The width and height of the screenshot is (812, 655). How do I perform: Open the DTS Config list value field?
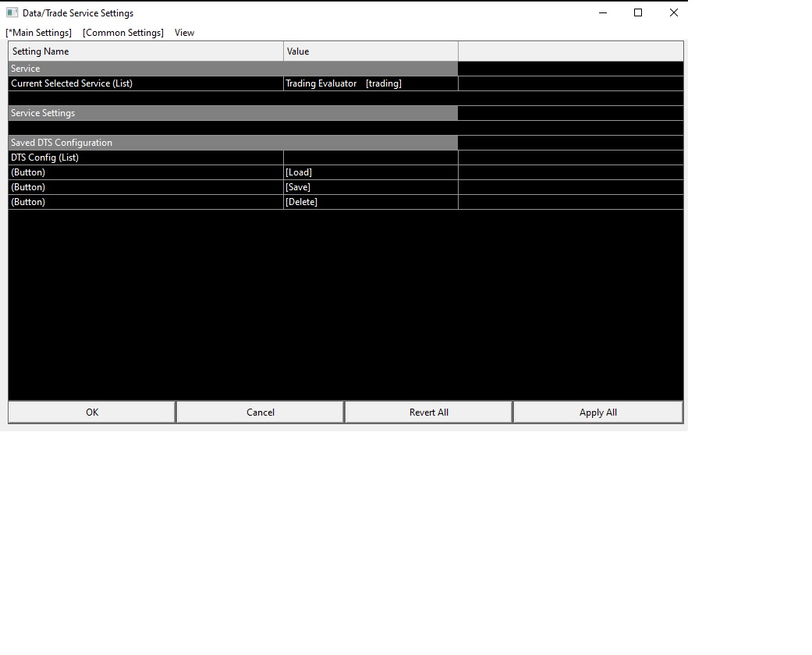371,158
